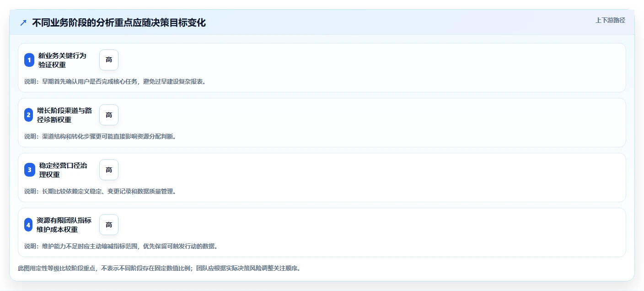The width and height of the screenshot is (644, 291).
Task: Select the heading 新业务关键行为验证权重
Action: (x=62, y=60)
